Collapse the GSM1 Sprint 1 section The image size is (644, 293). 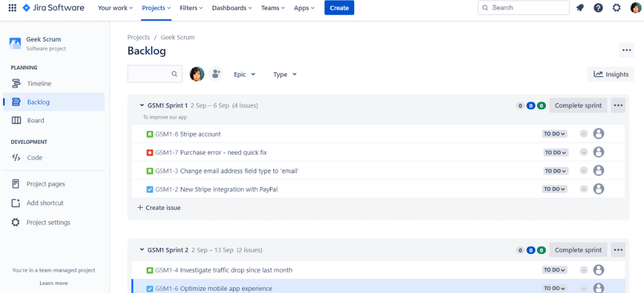142,105
